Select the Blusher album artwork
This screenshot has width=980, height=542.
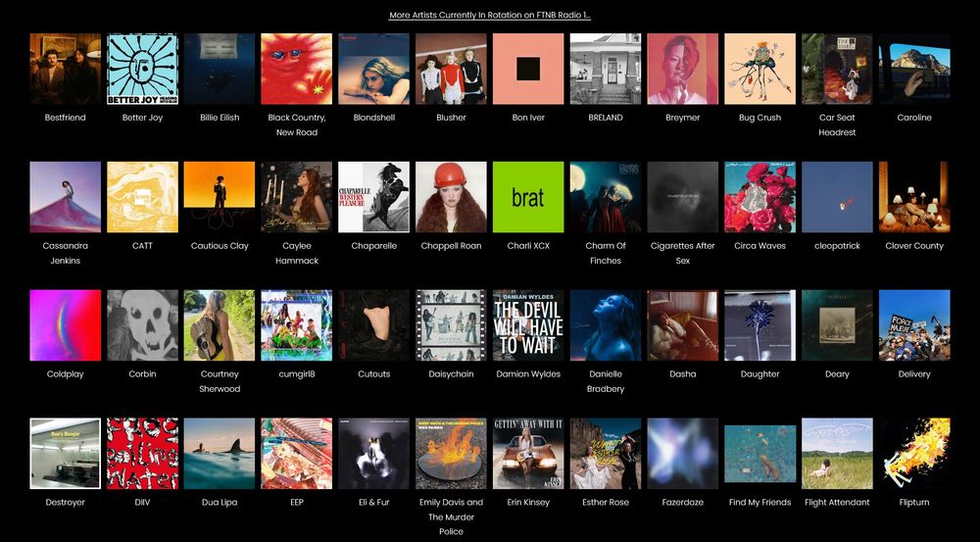451,69
